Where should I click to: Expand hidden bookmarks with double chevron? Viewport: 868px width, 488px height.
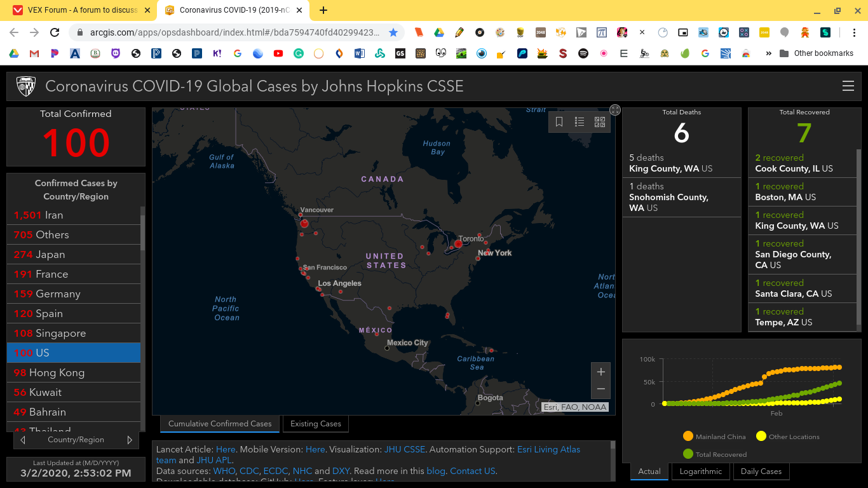pos(768,53)
